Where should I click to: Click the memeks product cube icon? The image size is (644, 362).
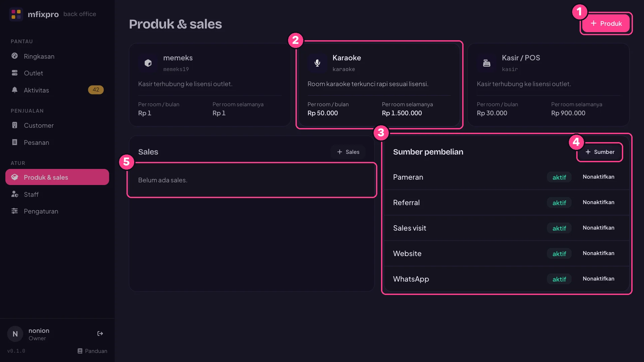(148, 63)
